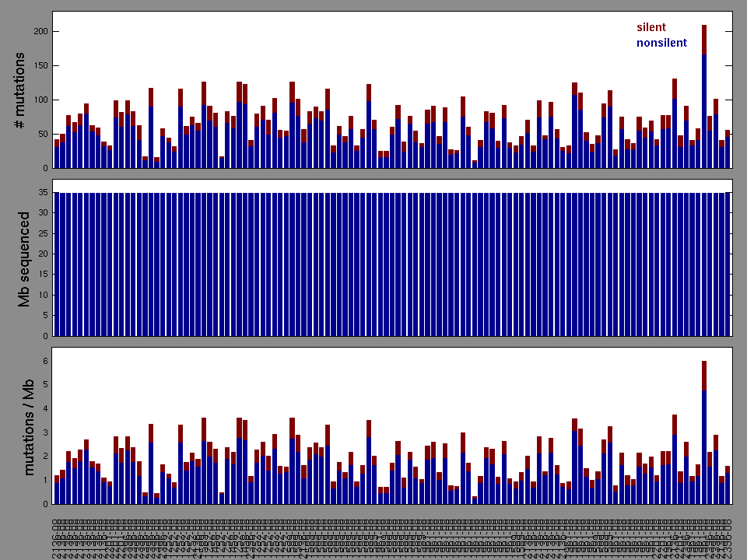Click the 50 tick label on the top chart

[x=42, y=134]
